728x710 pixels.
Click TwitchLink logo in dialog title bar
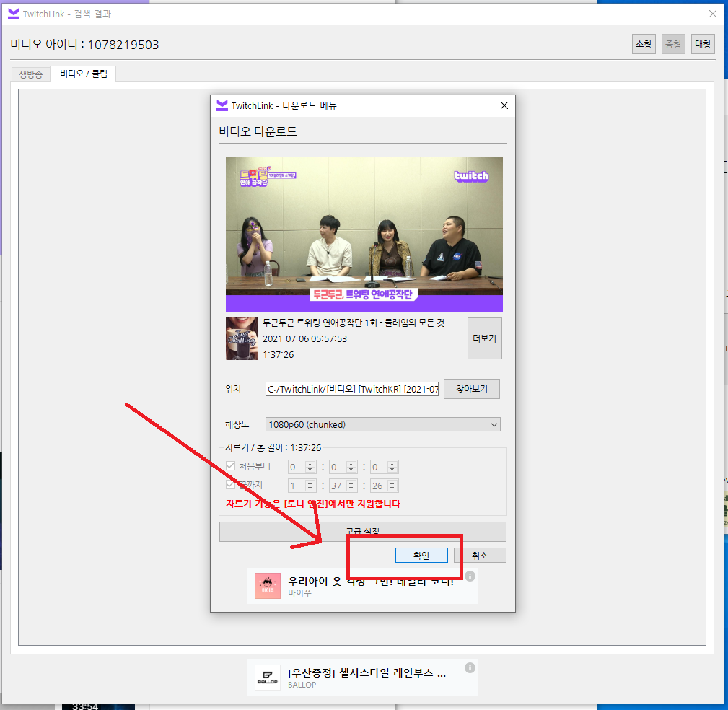point(222,105)
